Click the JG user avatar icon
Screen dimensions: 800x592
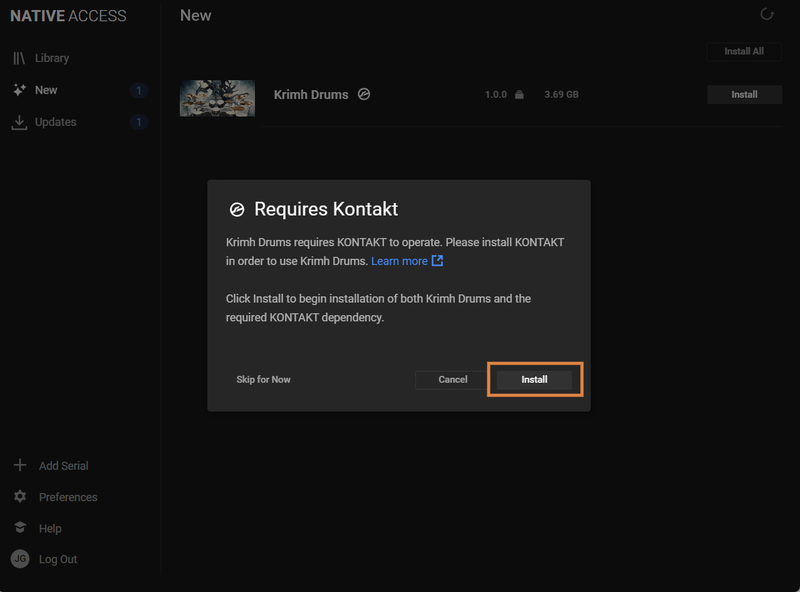tap(20, 559)
